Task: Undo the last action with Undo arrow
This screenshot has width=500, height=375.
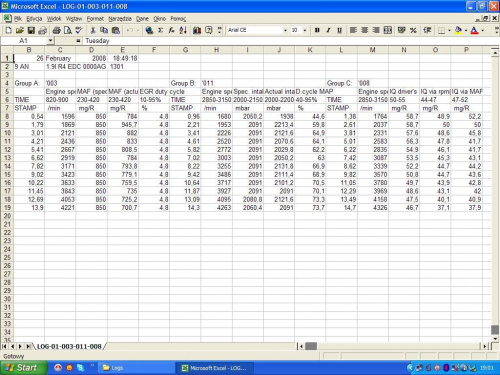Action: 130,30
